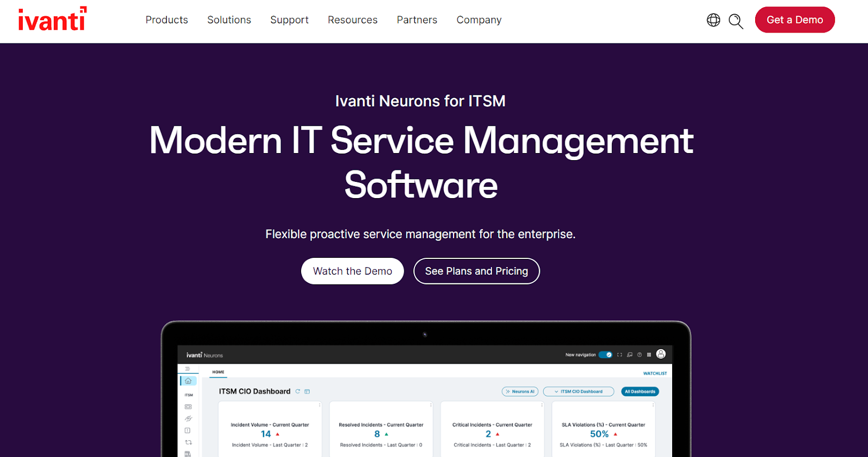Open the Products menu

pyautogui.click(x=167, y=20)
